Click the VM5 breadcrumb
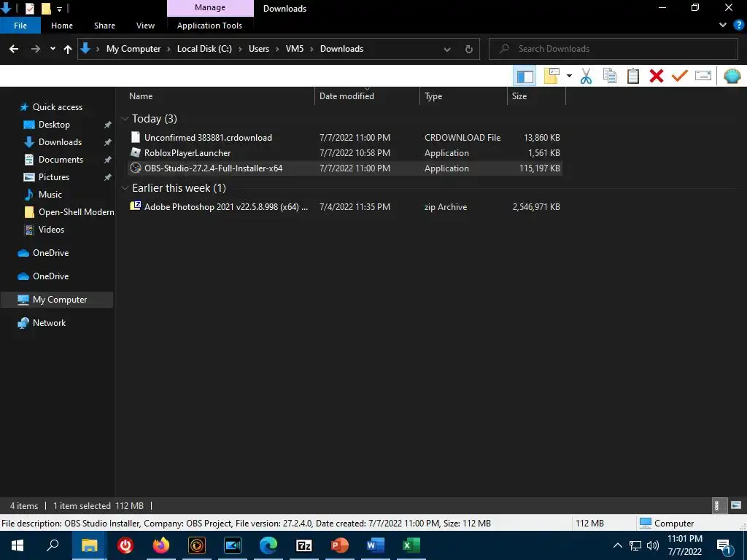Screen dimensions: 747x560 (295, 49)
